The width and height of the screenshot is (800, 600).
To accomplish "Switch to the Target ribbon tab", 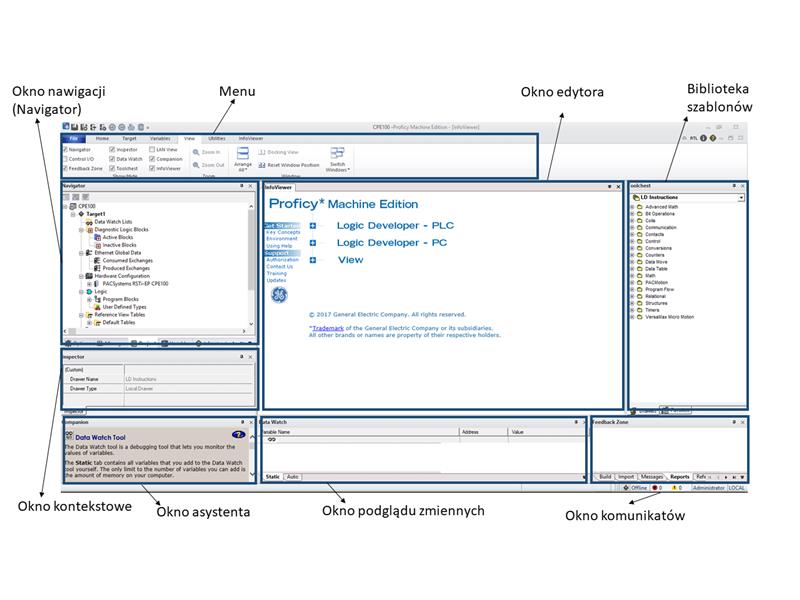I will 129,138.
